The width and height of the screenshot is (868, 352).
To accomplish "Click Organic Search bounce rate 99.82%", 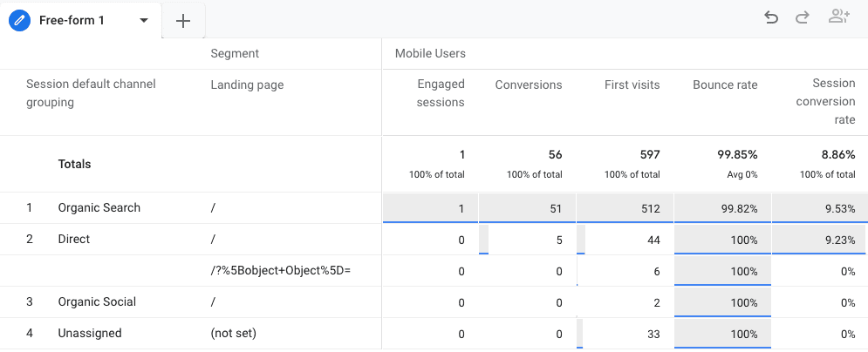I will click(x=722, y=208).
